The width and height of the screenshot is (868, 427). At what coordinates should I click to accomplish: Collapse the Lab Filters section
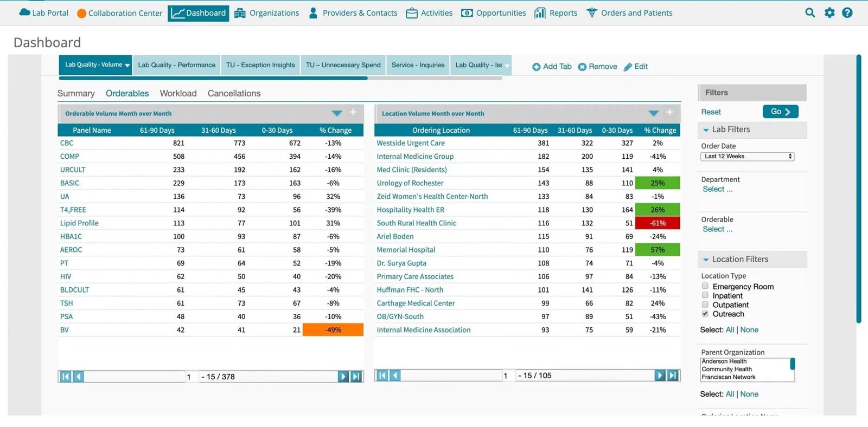point(706,130)
